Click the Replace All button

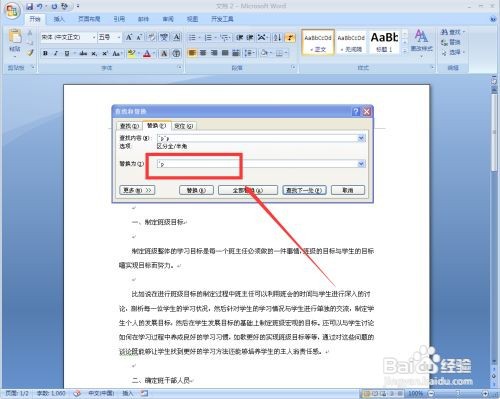click(x=248, y=190)
